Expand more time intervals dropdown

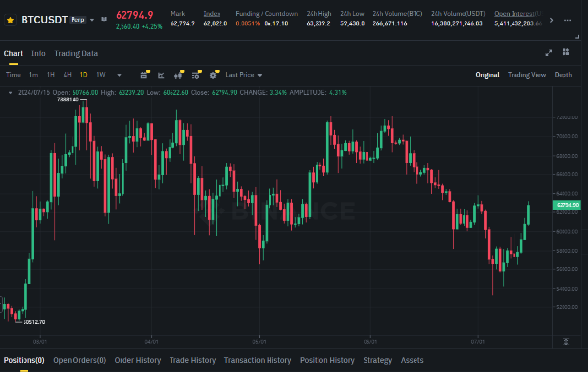pyautogui.click(x=119, y=75)
